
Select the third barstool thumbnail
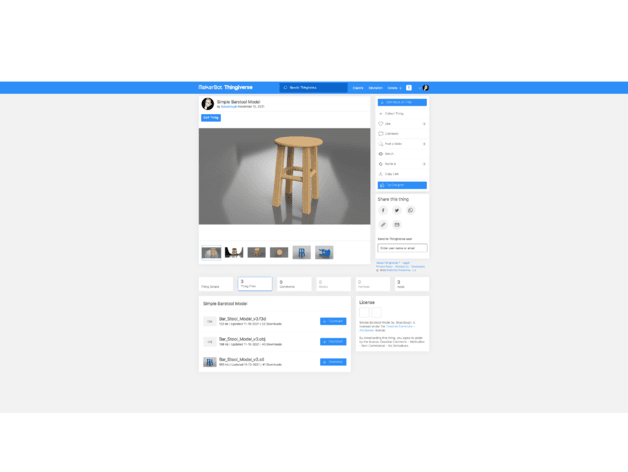click(256, 252)
